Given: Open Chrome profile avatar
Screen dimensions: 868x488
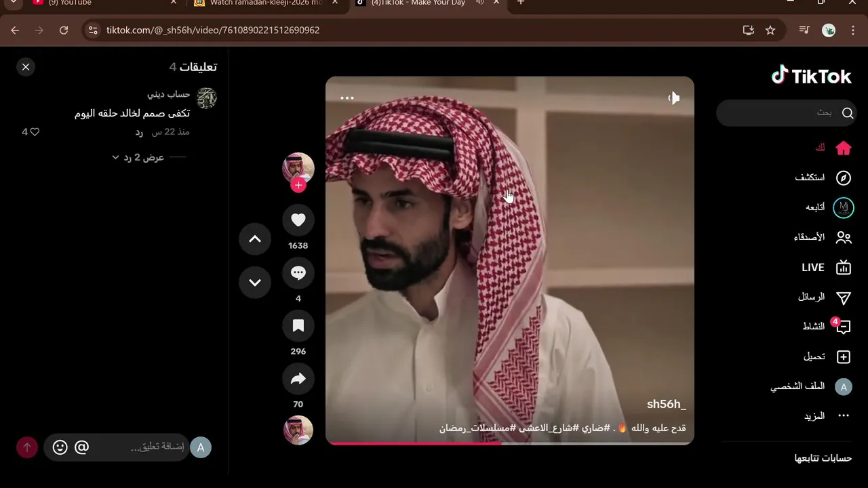Looking at the screenshot, I should (829, 30).
